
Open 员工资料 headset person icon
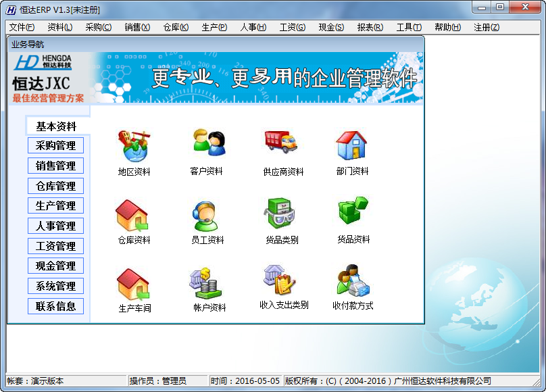click(205, 216)
